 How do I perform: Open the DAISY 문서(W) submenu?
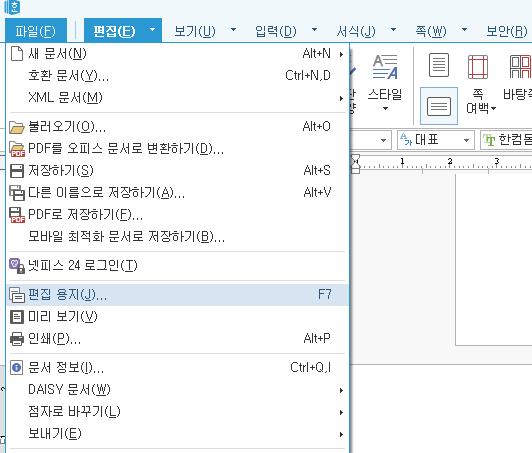pos(177,390)
